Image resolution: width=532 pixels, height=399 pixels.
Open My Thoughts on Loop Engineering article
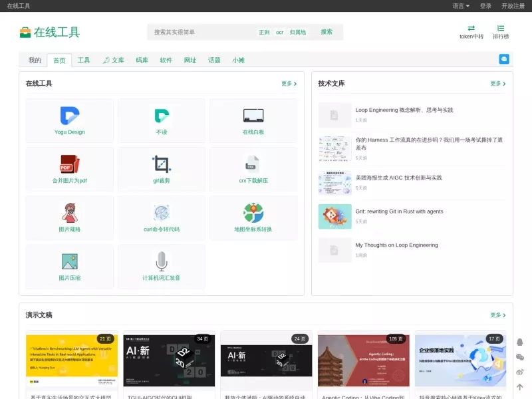coord(396,245)
